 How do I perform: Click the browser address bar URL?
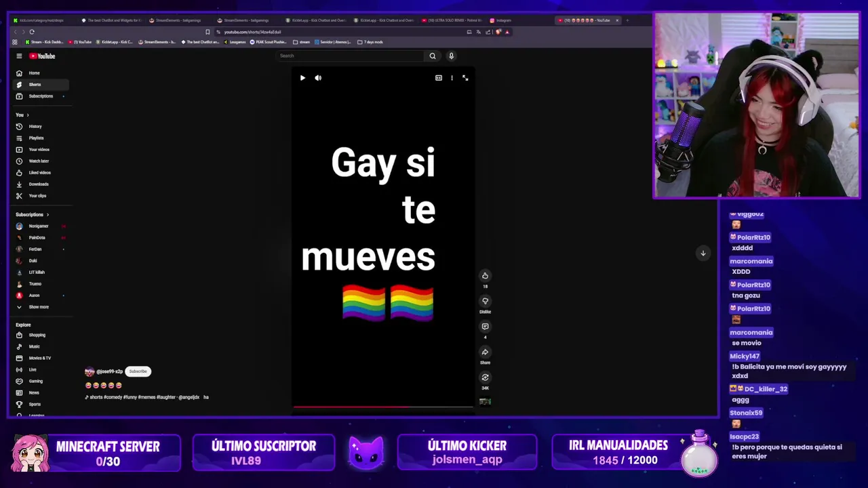[x=252, y=32]
